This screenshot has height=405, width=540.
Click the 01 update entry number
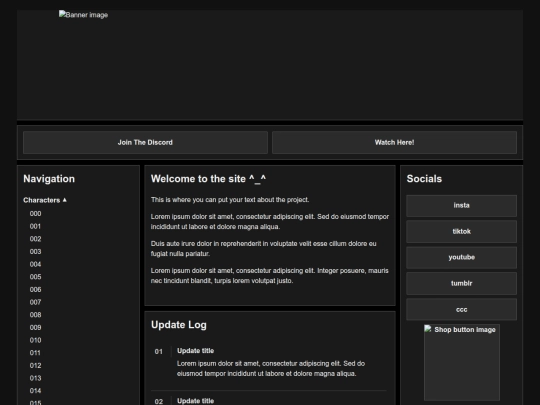[x=158, y=352]
